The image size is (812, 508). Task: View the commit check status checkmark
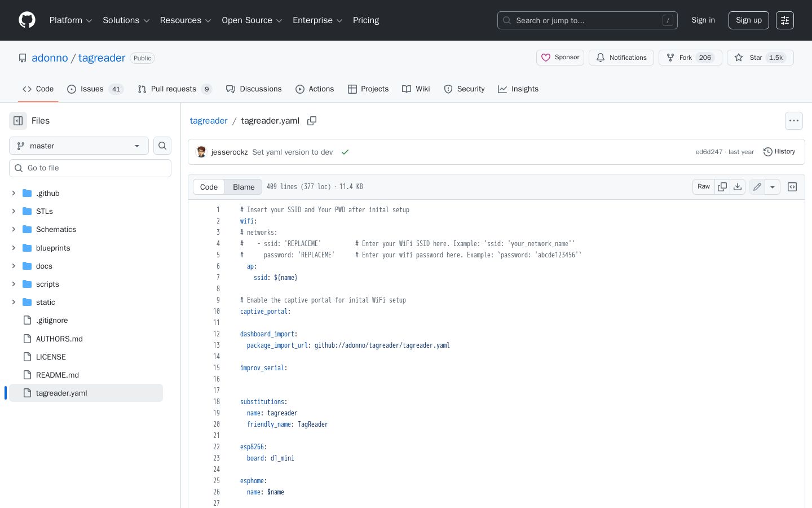345,152
